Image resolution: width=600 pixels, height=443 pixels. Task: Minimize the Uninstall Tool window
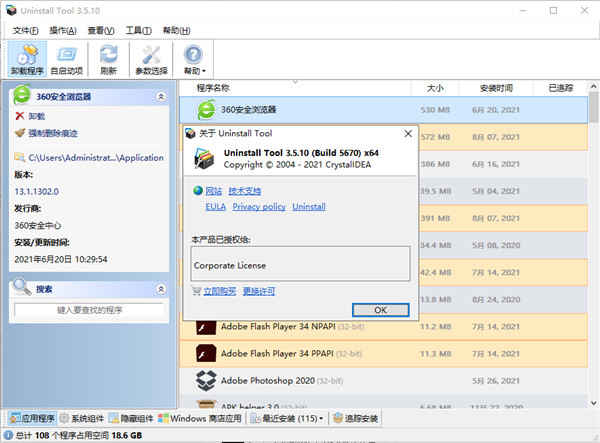point(523,11)
